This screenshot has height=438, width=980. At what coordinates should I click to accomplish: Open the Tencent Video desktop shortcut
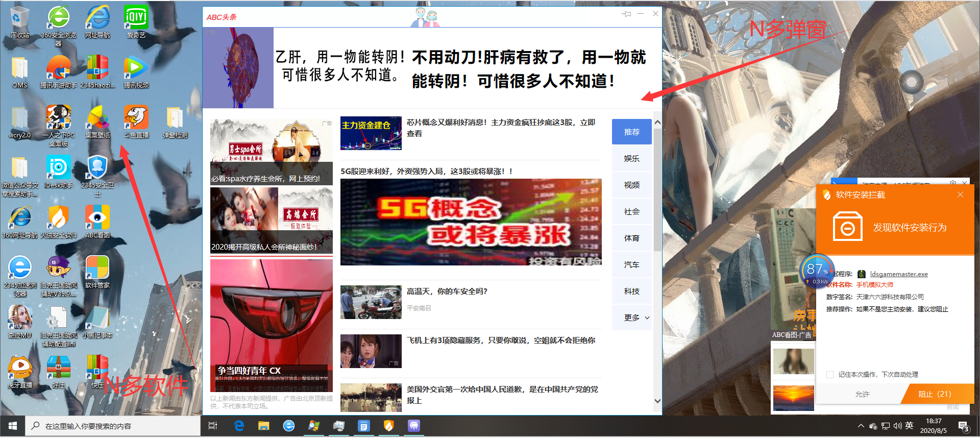[136, 68]
